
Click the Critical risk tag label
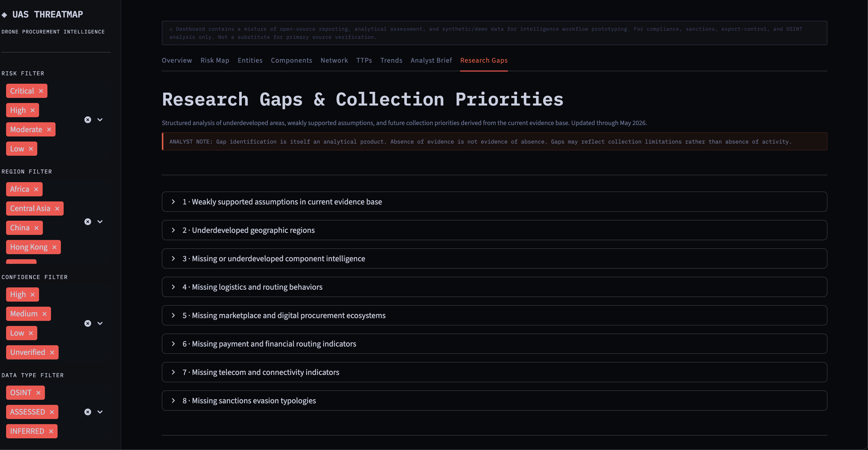point(22,91)
